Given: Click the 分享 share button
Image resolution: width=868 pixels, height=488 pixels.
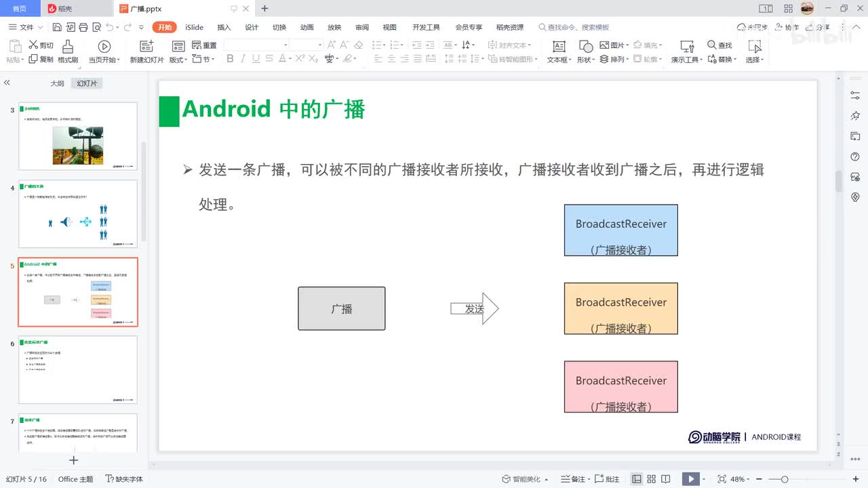Looking at the screenshot, I should pyautogui.click(x=817, y=27).
